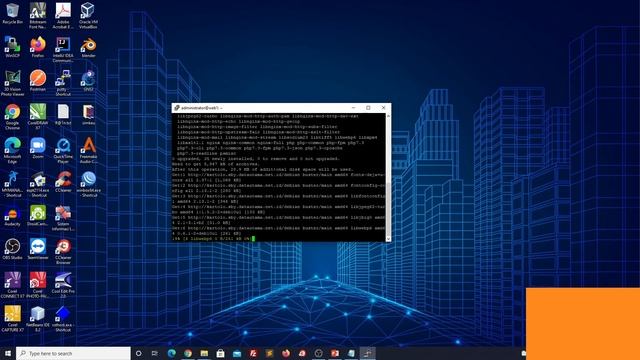Click inside the PuTTY terminal output area
The width and height of the screenshot is (640, 360).
[x=279, y=178]
